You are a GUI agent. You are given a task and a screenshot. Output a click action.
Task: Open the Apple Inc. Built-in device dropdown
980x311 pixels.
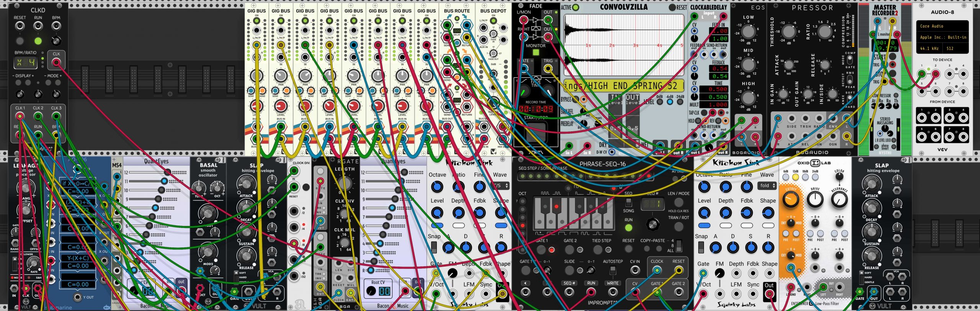942,37
